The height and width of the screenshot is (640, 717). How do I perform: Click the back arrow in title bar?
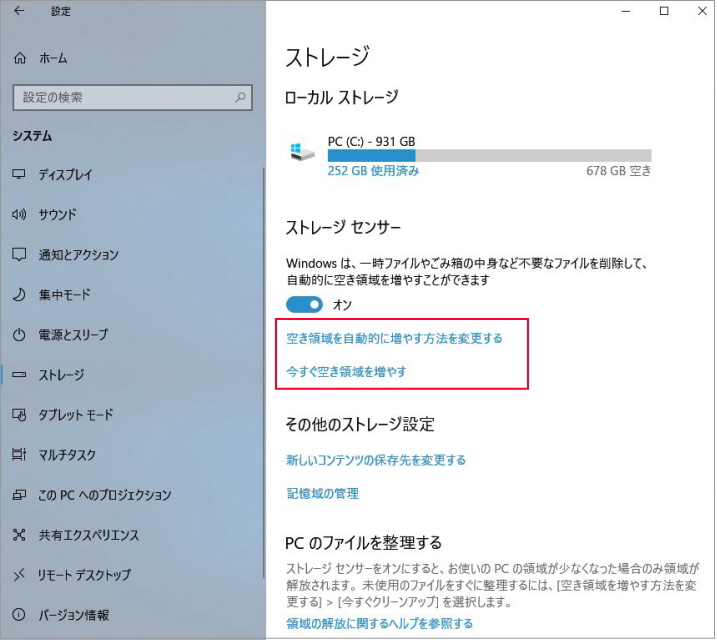pyautogui.click(x=19, y=12)
